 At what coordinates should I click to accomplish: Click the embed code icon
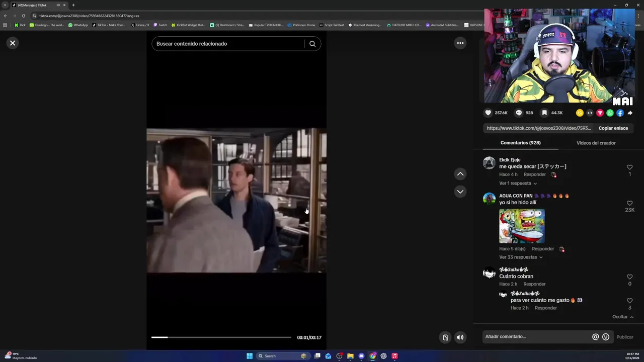click(590, 113)
